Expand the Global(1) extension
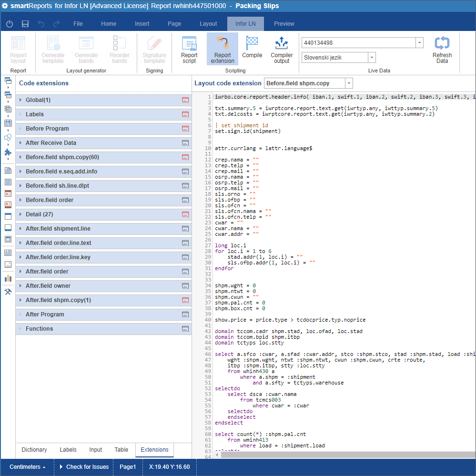This screenshot has height=476, width=476. 20,100
